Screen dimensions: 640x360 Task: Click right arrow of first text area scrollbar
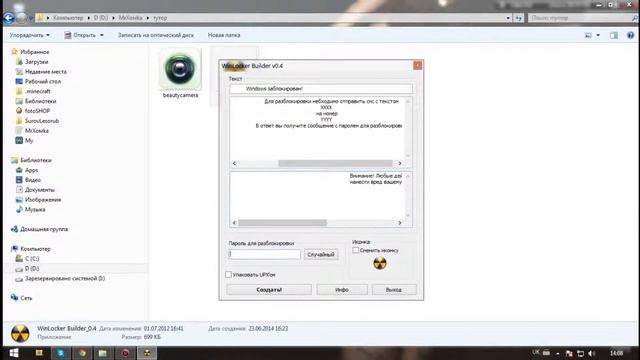[400, 163]
